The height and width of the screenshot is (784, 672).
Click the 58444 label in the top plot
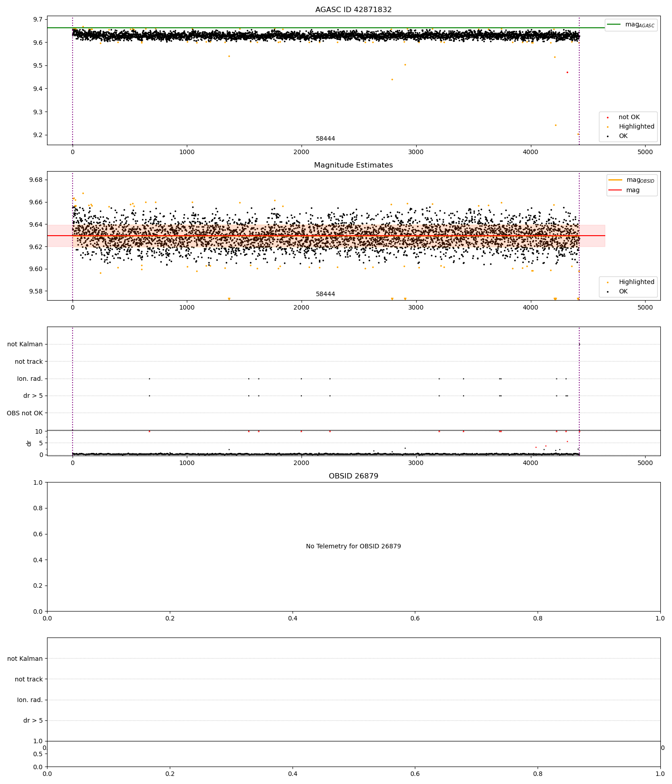(325, 139)
